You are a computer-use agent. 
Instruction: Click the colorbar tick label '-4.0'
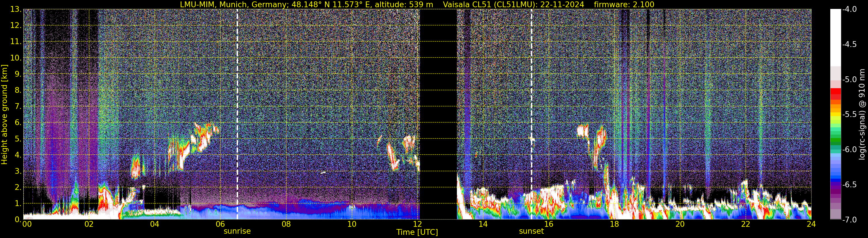pos(849,10)
